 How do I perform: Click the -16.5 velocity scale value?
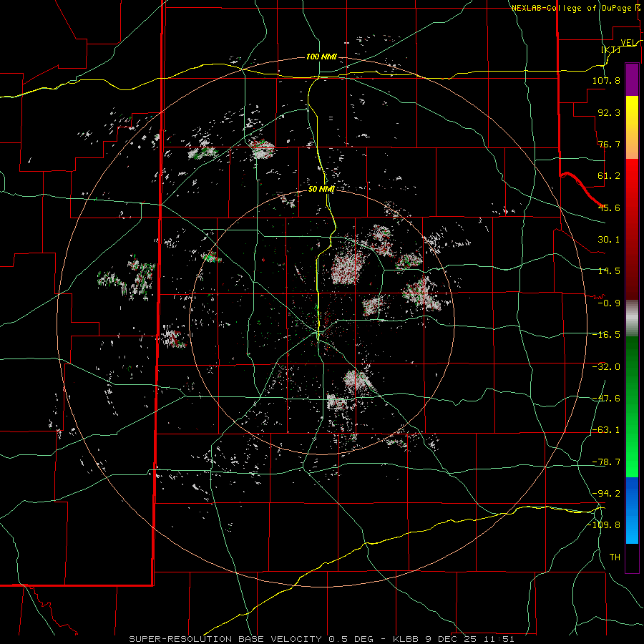[x=606, y=335]
